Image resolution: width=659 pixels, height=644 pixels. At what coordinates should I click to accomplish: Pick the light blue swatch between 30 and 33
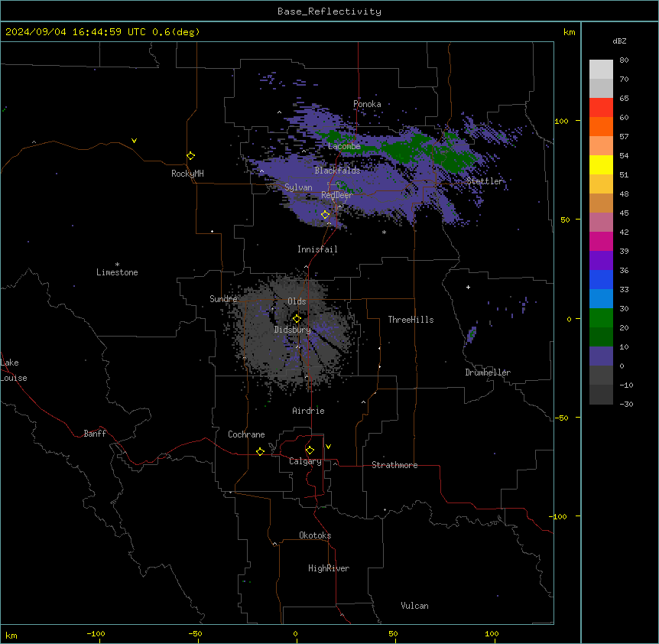tap(601, 299)
